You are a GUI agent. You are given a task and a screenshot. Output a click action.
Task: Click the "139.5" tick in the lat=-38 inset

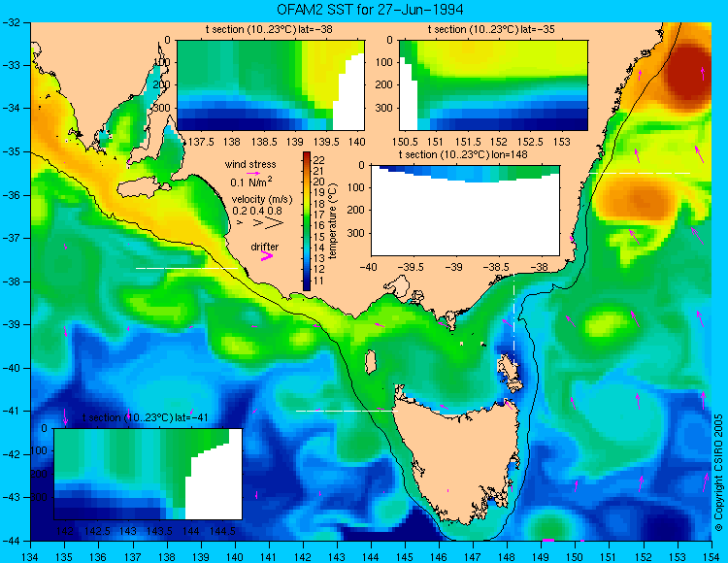(x=326, y=142)
